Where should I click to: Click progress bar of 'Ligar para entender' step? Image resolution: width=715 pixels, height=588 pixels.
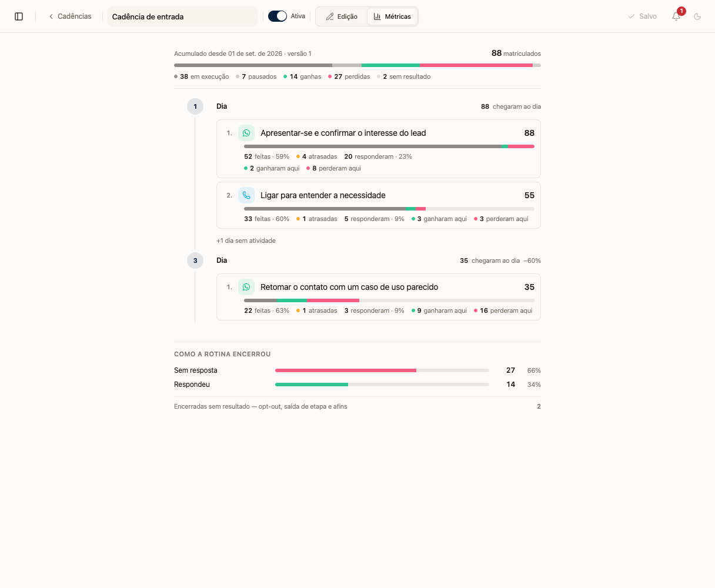click(x=389, y=209)
